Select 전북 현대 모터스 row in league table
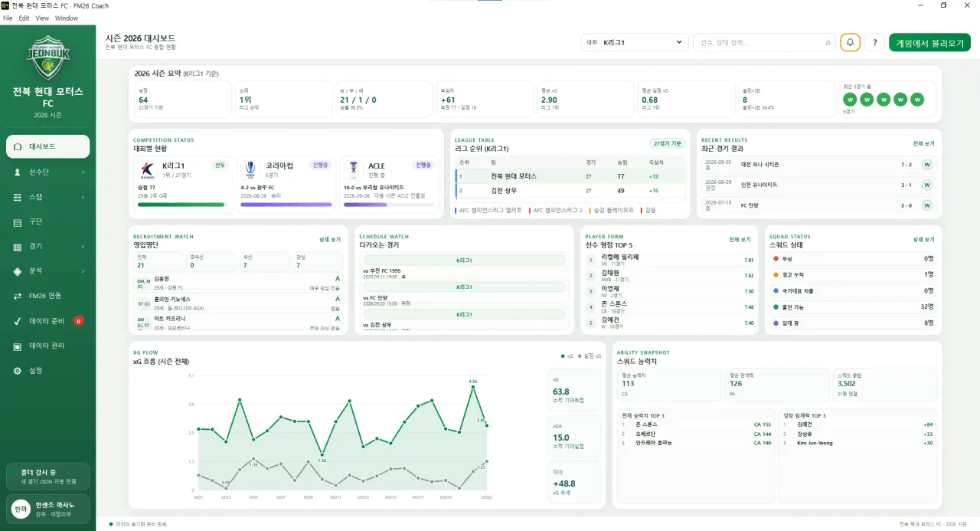 tap(570, 176)
